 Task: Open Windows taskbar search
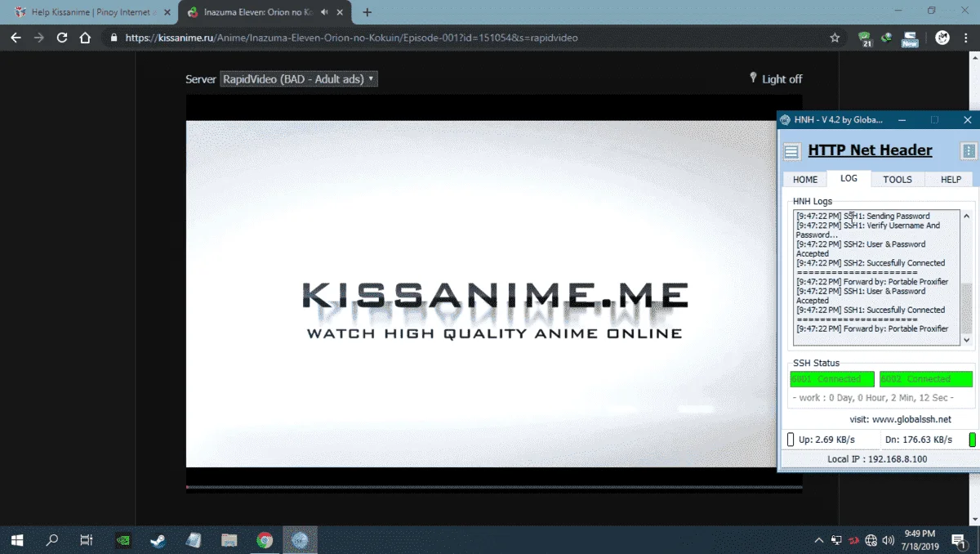(x=52, y=540)
